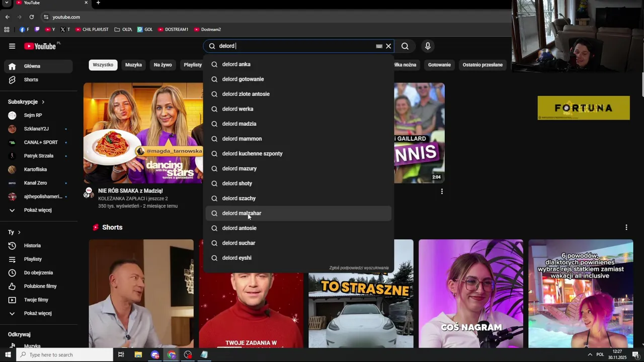Open File Explorer from the taskbar
Screen dimensions: 644x362
(138, 355)
